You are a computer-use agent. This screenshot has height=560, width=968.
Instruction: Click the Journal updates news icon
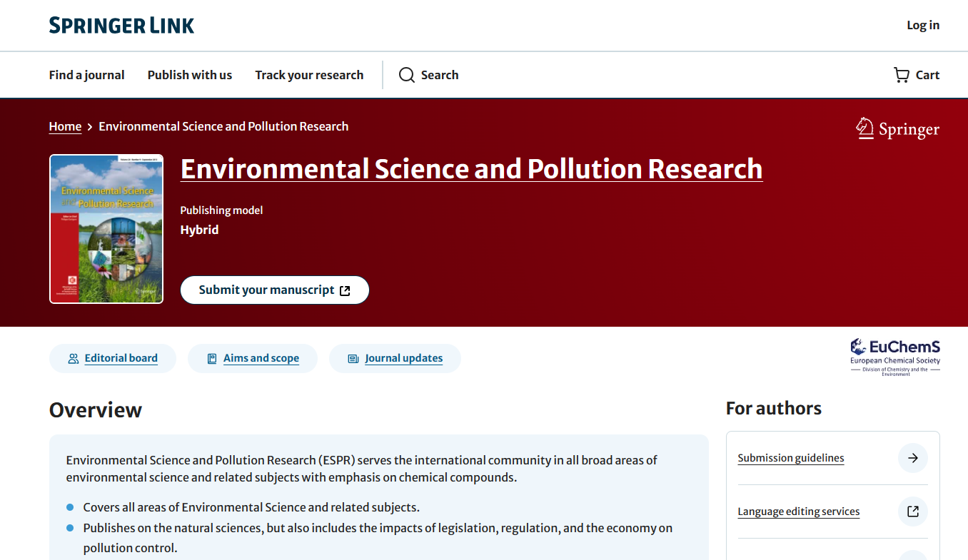tap(353, 358)
